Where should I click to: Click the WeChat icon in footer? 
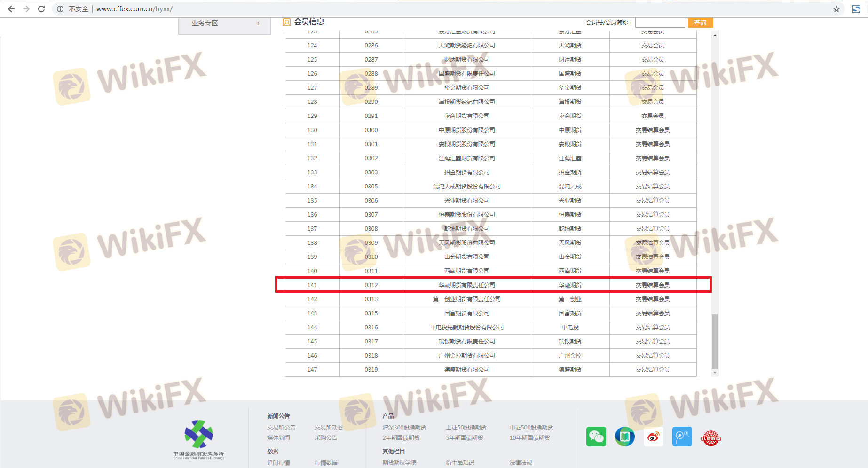596,437
